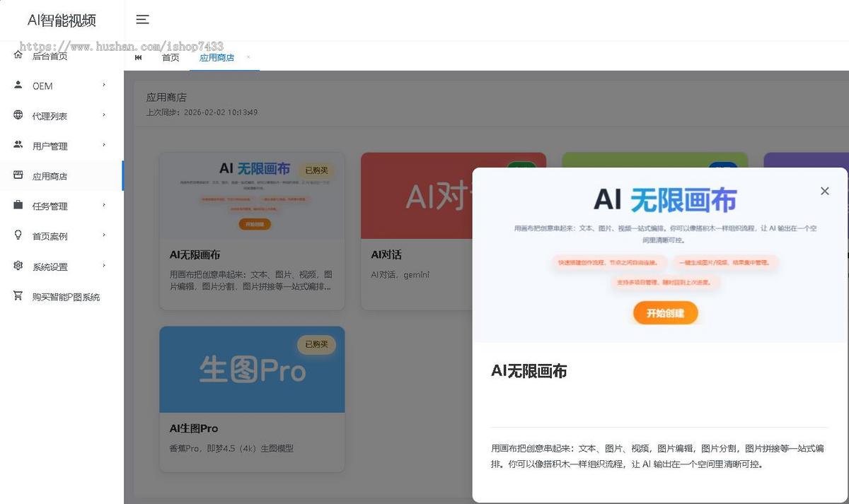Click 开始创建 button in the popup
849x504 pixels.
[x=665, y=313]
